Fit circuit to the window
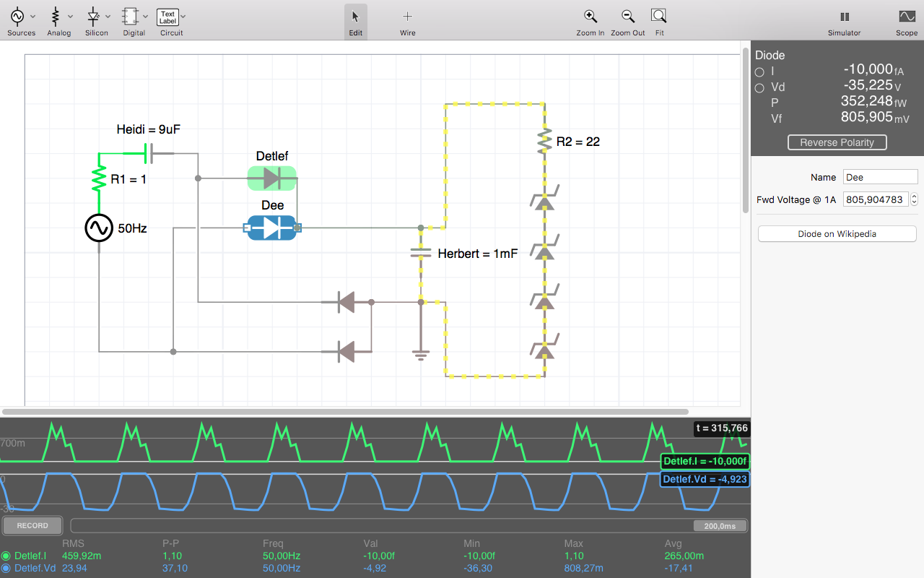Viewport: 924px width, 578px height. point(659,16)
